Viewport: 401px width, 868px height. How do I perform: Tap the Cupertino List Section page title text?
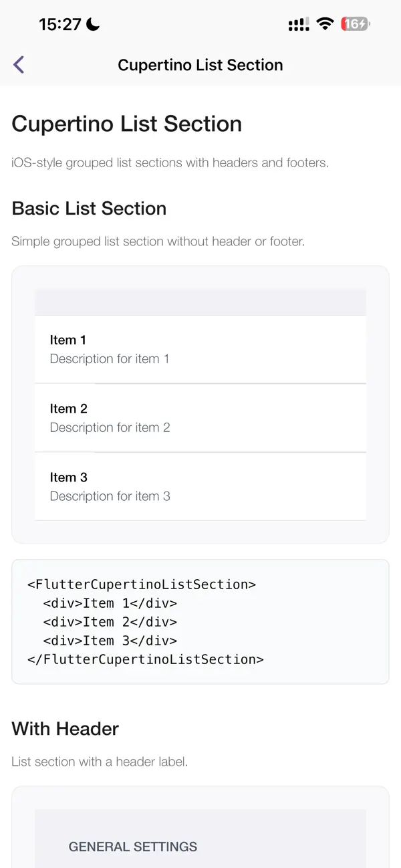126,124
